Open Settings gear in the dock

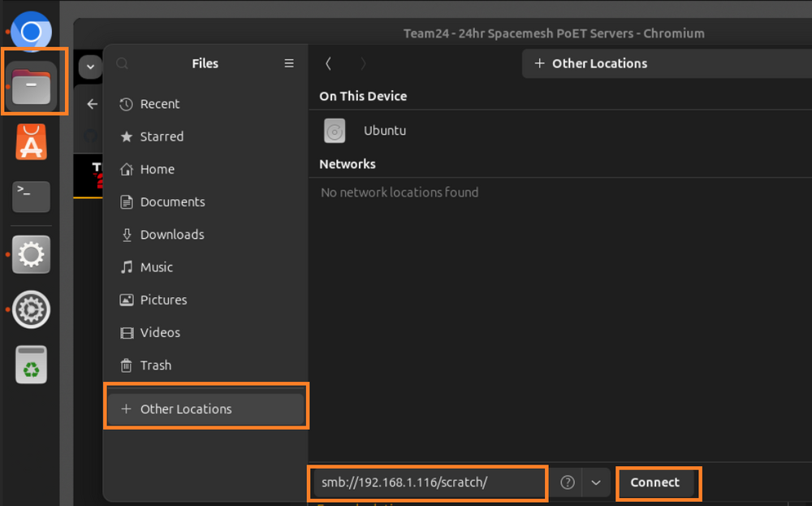[x=31, y=254]
